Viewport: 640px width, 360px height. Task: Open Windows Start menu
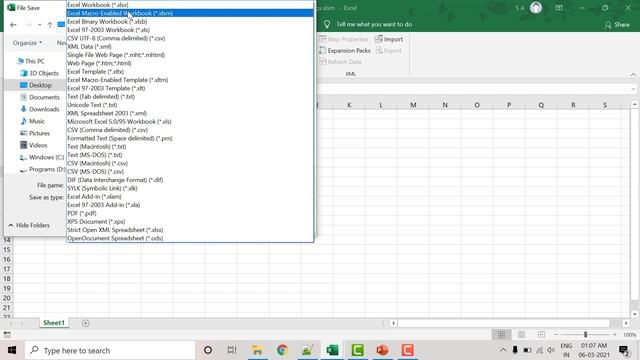click(12, 350)
